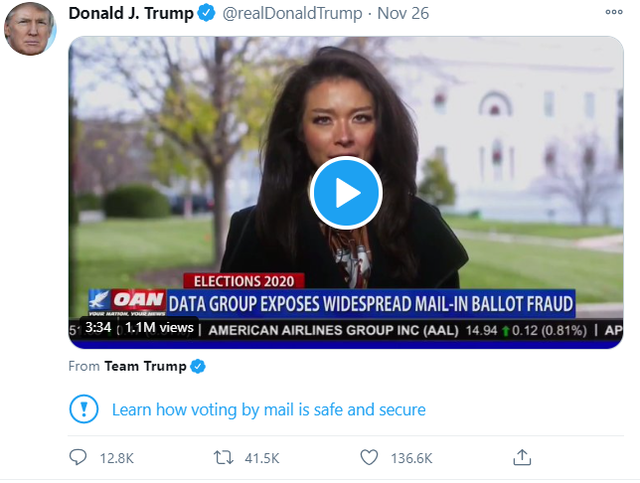The height and width of the screenshot is (483, 640).
Task: Click the 41.5K retweet count
Action: (263, 458)
